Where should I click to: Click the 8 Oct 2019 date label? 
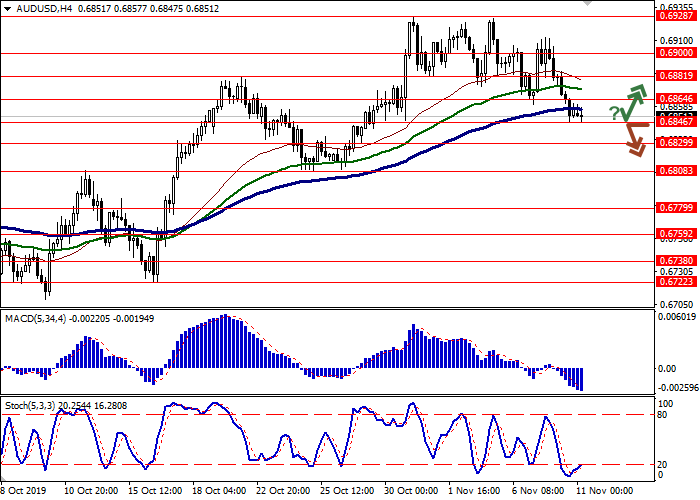point(23,491)
